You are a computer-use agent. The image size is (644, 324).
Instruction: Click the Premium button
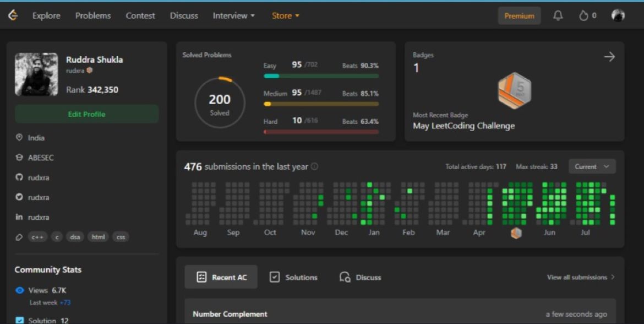click(x=519, y=15)
